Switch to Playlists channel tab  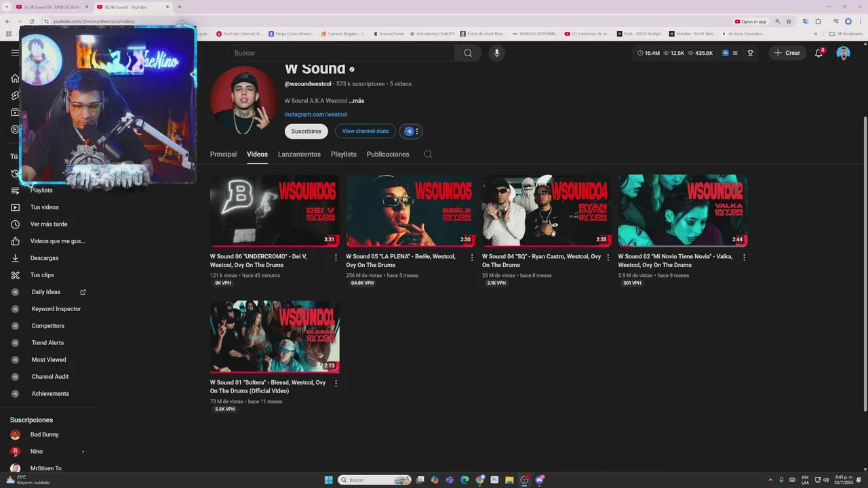pyautogui.click(x=344, y=155)
